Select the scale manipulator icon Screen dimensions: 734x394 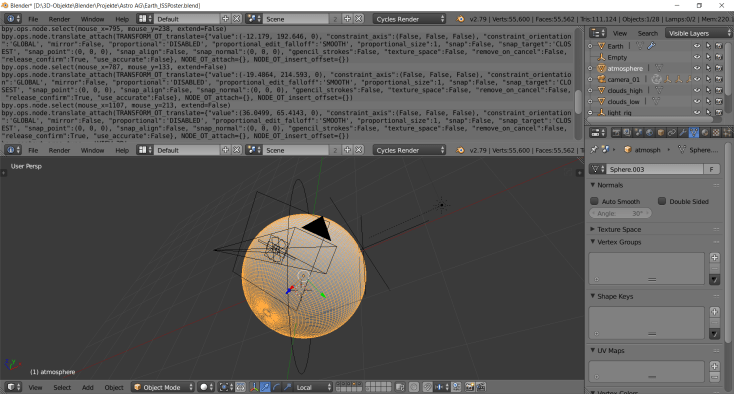[287, 387]
